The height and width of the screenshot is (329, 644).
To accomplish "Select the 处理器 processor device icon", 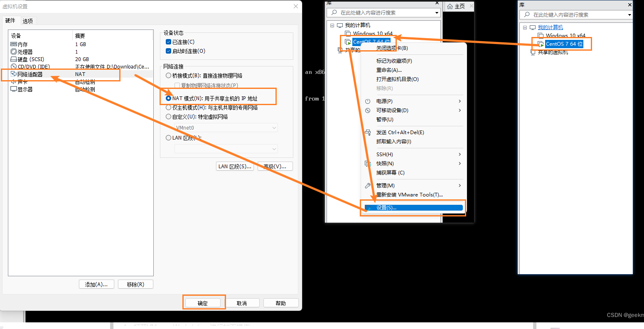I will tap(14, 52).
